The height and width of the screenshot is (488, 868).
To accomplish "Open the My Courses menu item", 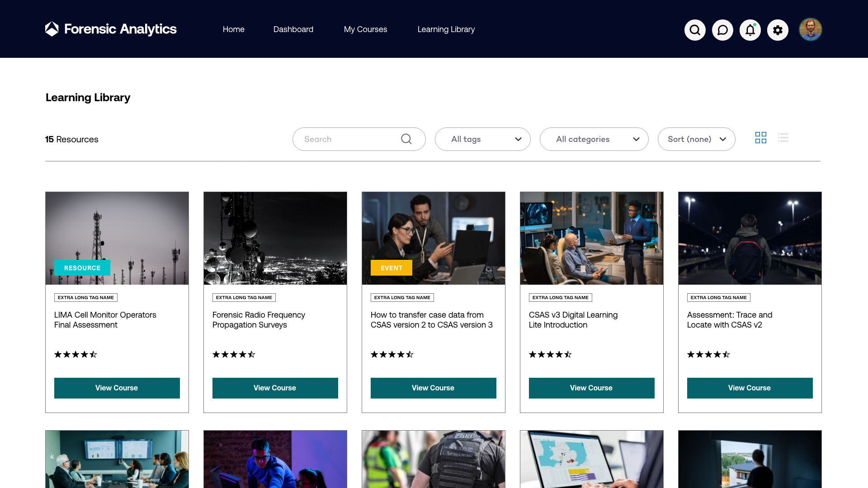I will (365, 29).
